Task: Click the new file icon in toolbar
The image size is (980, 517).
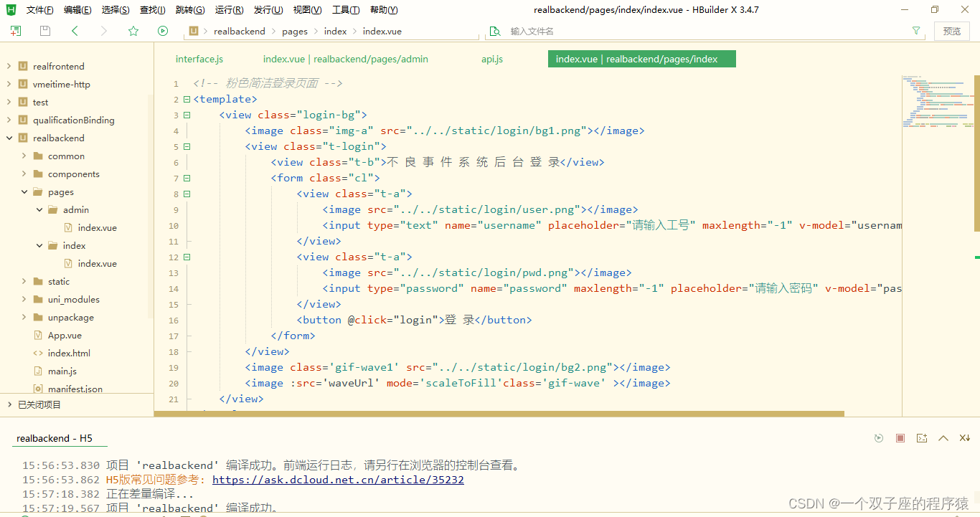Action: [x=16, y=31]
